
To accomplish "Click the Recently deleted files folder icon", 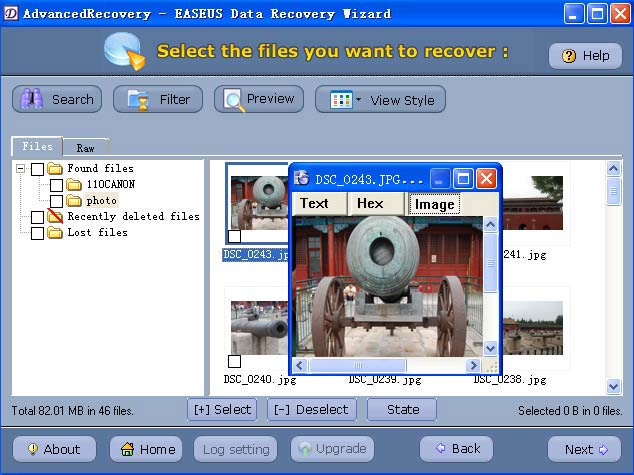I will tap(55, 216).
